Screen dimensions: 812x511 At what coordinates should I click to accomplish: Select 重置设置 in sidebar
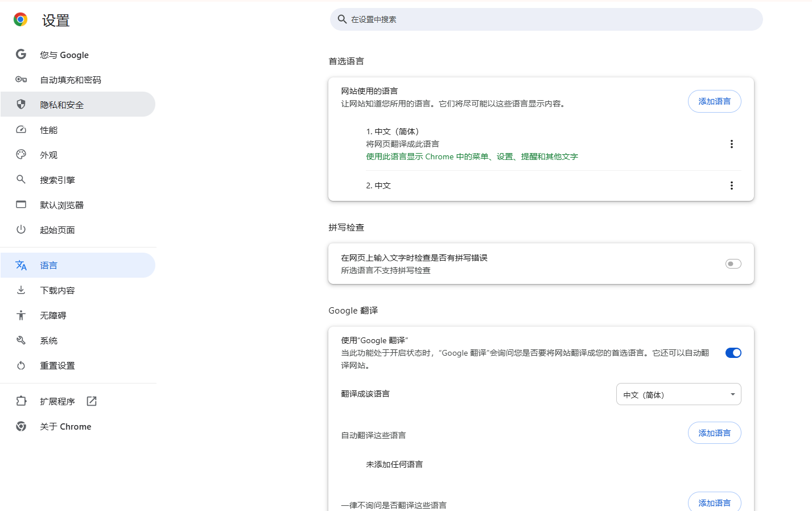point(78,365)
